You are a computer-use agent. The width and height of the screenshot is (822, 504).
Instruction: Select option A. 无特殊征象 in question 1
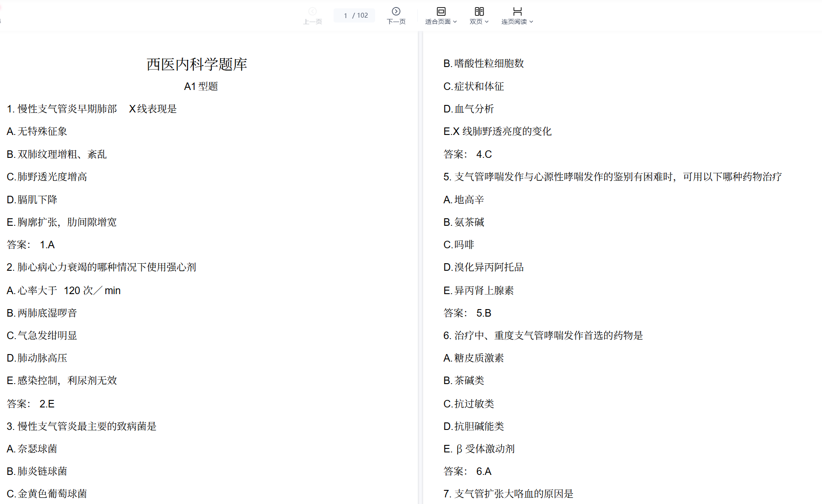click(37, 131)
